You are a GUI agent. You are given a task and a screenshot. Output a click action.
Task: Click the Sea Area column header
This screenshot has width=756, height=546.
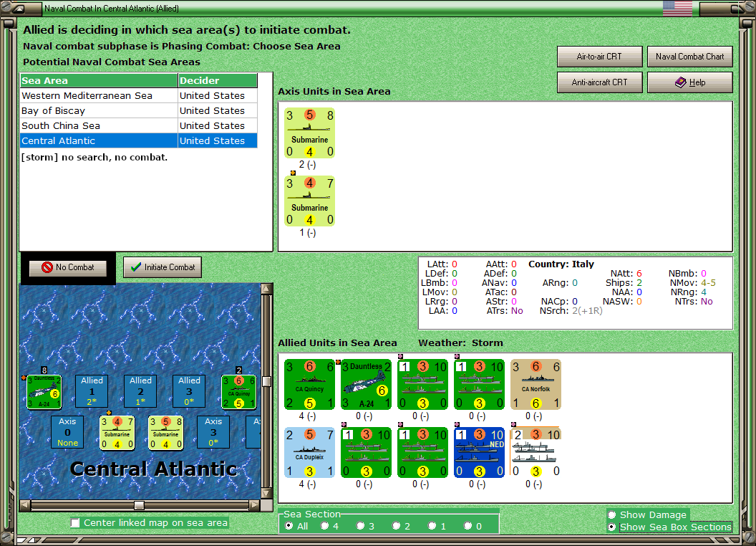[99, 81]
